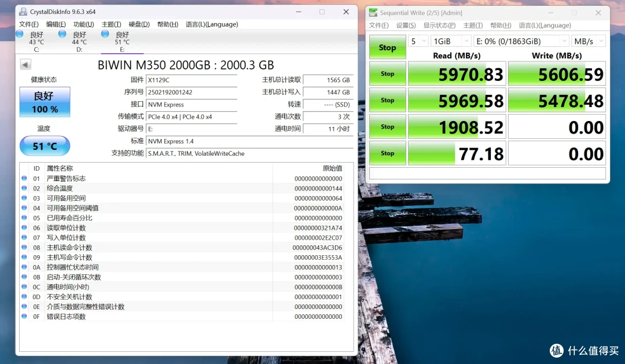Open 显示状态(P) menu in CrystalDiskMark
Screen dimensions: 625x364
439,25
